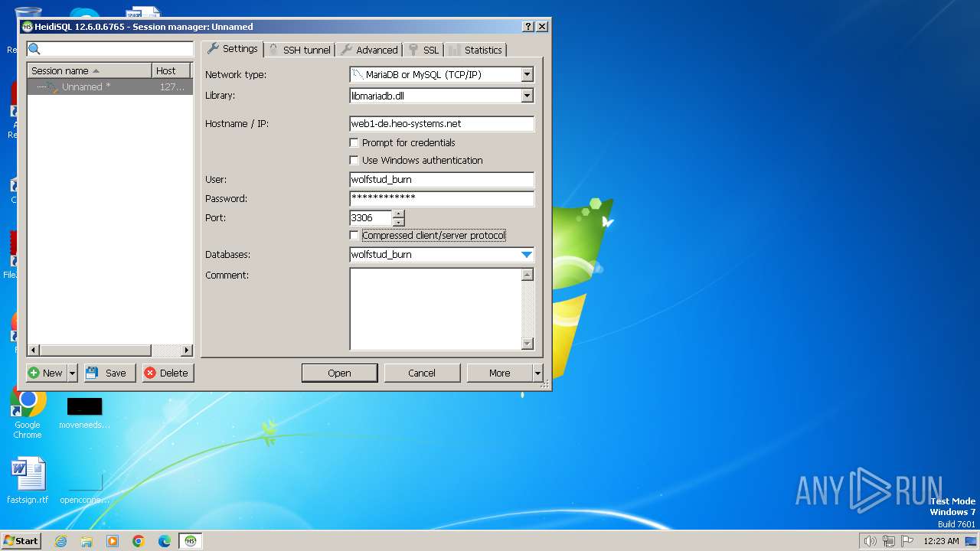The height and width of the screenshot is (551, 980).
Task: Click the session search filter box
Action: click(109, 50)
